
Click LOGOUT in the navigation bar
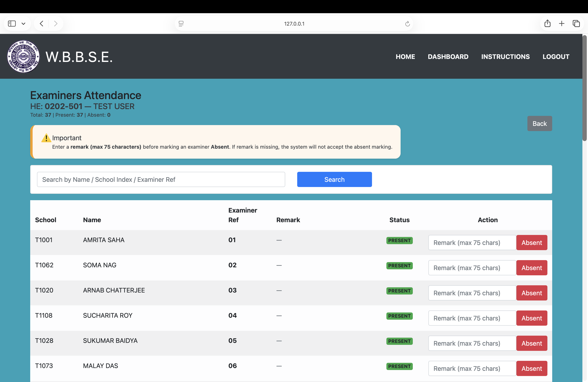pyautogui.click(x=556, y=57)
